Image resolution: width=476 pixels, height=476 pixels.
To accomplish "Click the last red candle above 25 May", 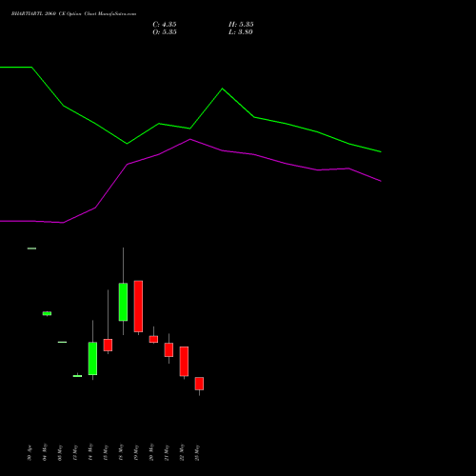I will pos(199,384).
